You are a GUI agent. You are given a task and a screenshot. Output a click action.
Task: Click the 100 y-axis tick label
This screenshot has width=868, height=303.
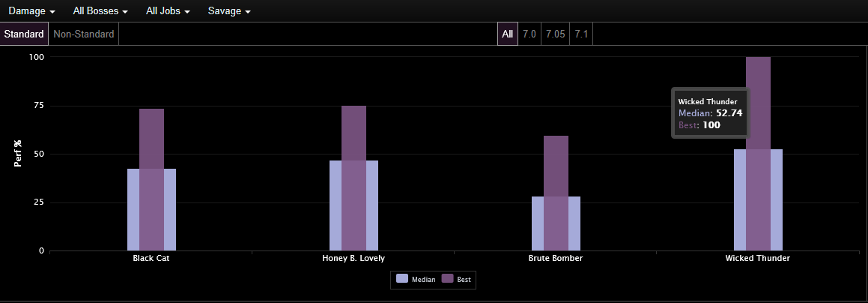pos(37,57)
